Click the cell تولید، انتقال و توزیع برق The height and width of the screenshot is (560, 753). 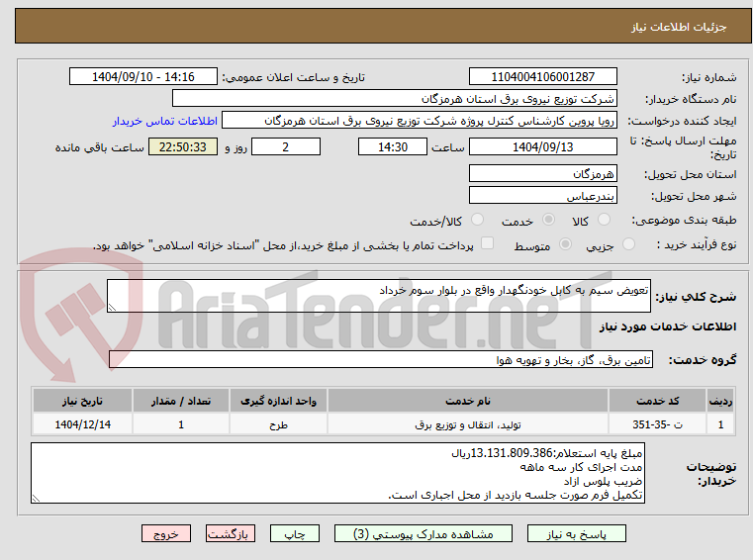[468, 424]
